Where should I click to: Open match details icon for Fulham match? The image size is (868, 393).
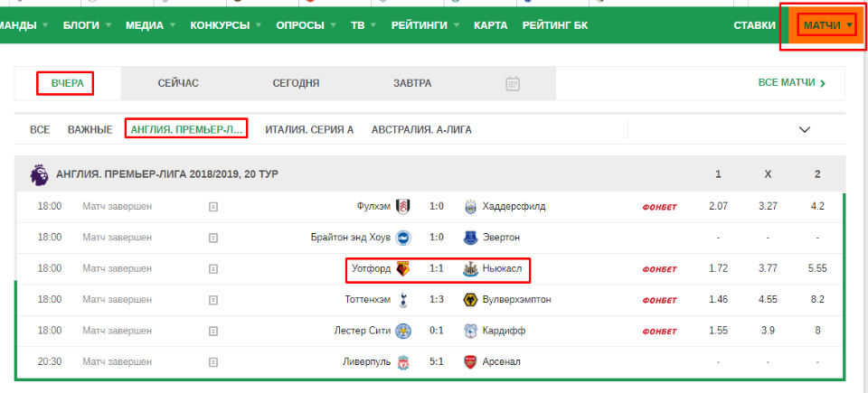213,207
